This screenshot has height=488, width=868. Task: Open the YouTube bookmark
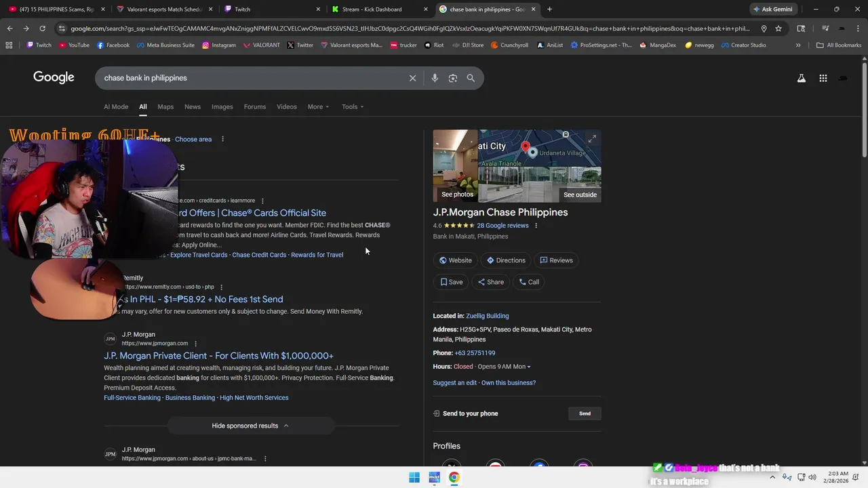pos(74,45)
